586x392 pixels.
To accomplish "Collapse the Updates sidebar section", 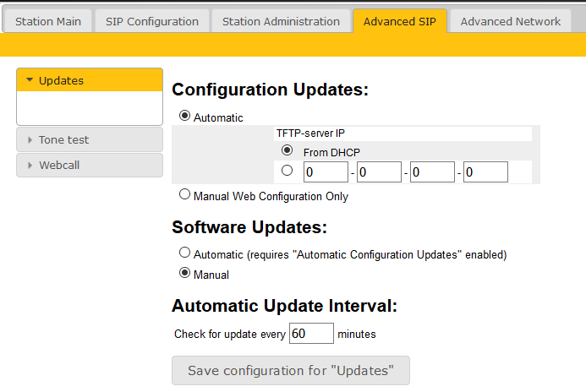I will pyautogui.click(x=90, y=80).
